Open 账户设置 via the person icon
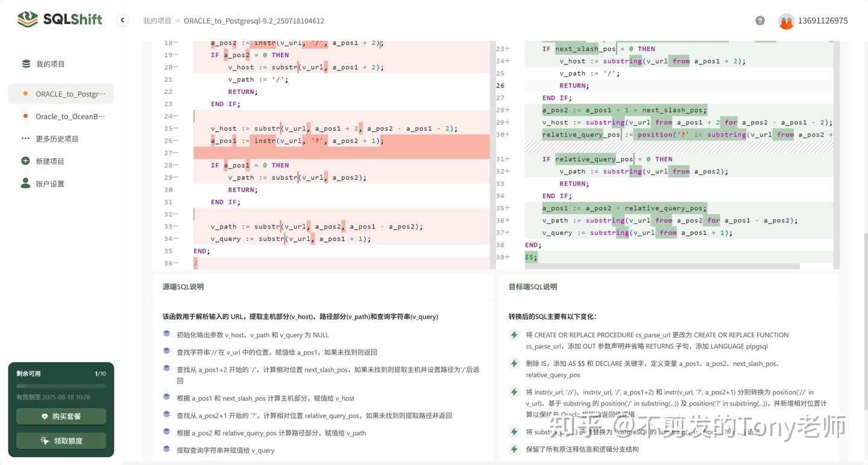This screenshot has width=868, height=465. (25, 183)
